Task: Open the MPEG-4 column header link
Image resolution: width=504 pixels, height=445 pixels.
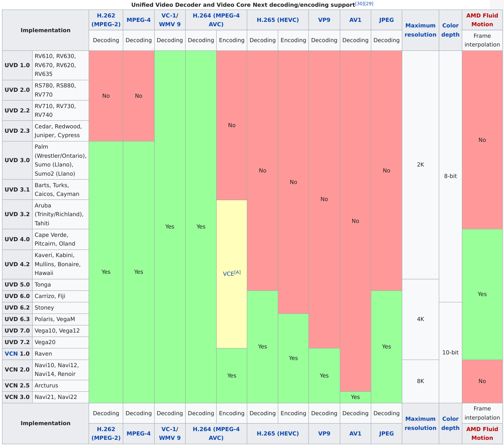Action: (x=138, y=20)
